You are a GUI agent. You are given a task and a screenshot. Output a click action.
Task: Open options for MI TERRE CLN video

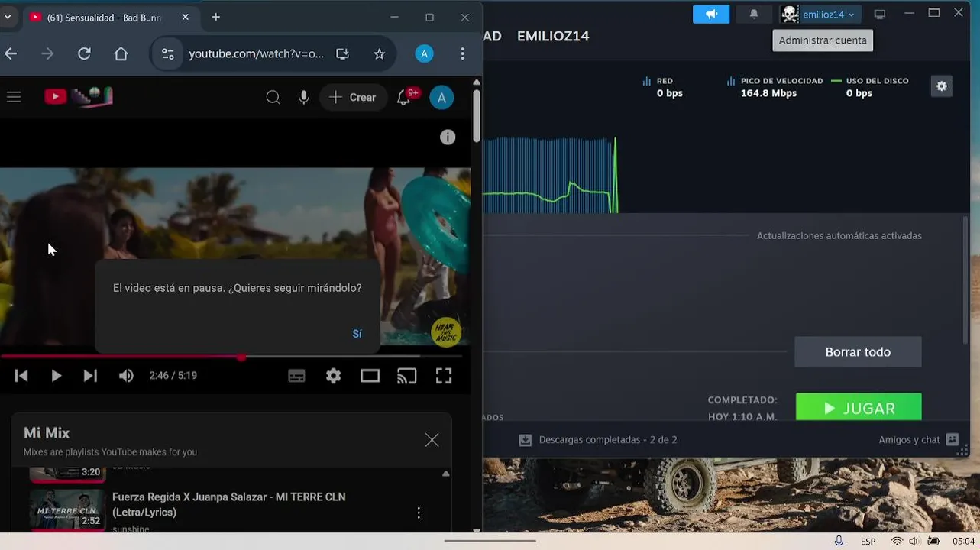click(419, 513)
